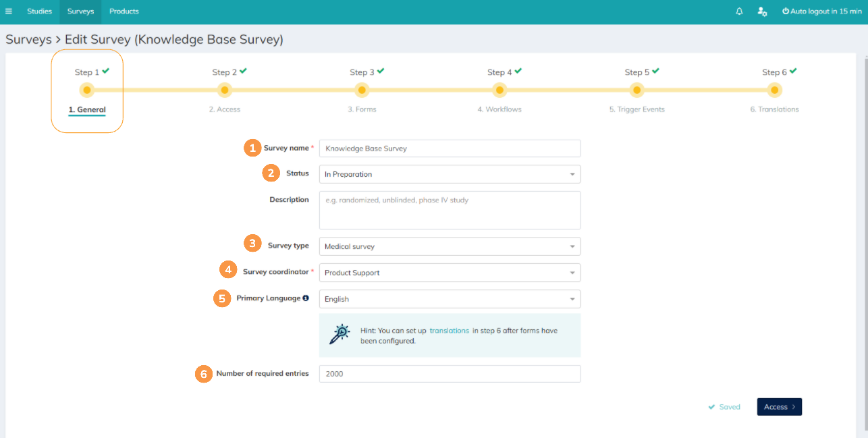Open the Studies menu
Image resolution: width=868 pixels, height=438 pixels.
click(39, 11)
